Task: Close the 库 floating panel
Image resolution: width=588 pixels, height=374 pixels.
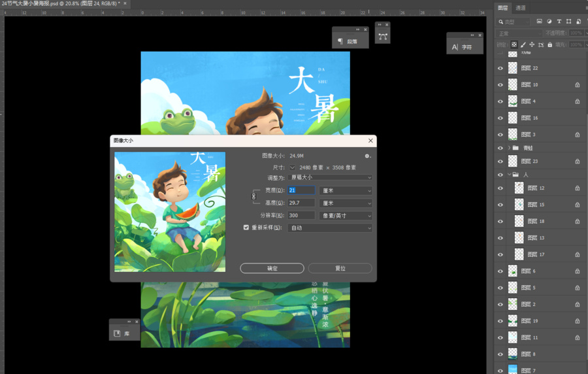Action: [x=137, y=322]
